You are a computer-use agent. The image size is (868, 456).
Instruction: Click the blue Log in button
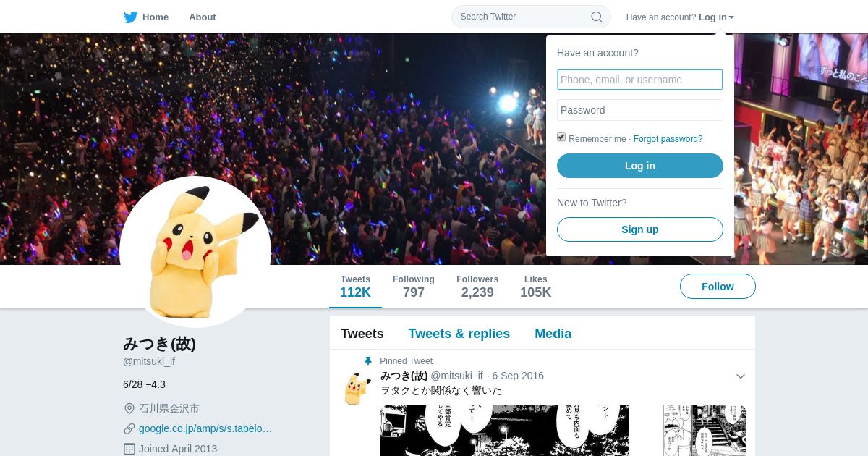640,166
